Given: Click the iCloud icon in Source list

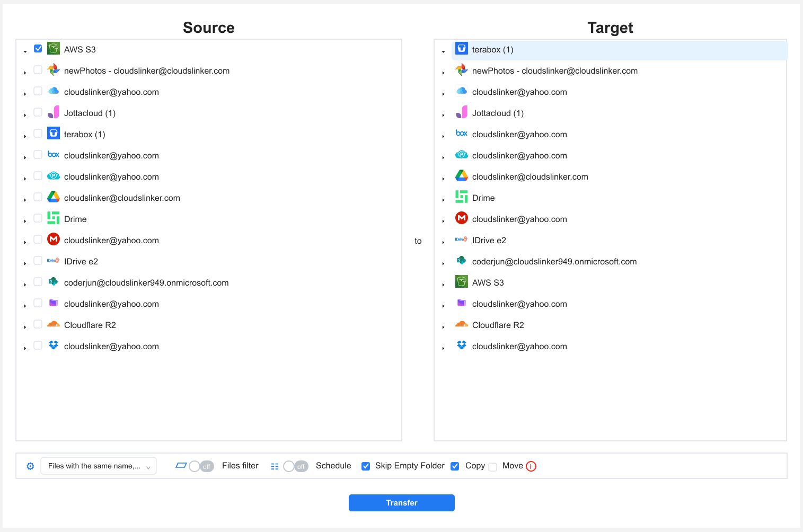Looking at the screenshot, I should [54, 91].
